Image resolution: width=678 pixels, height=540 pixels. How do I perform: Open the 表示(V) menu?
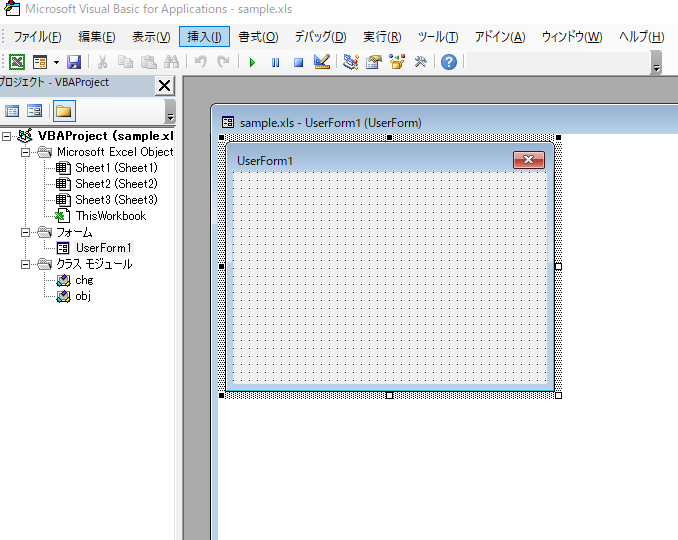click(x=151, y=37)
